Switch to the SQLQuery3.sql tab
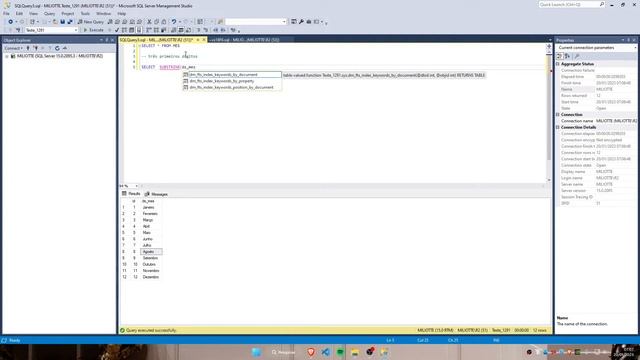Image resolution: width=640 pixels, height=360 pixels. coord(156,40)
